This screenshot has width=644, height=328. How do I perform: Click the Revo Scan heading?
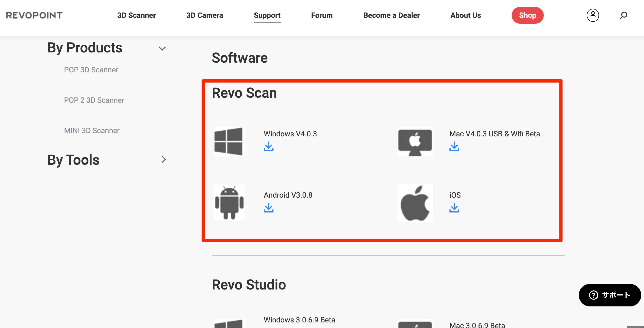pos(244,93)
